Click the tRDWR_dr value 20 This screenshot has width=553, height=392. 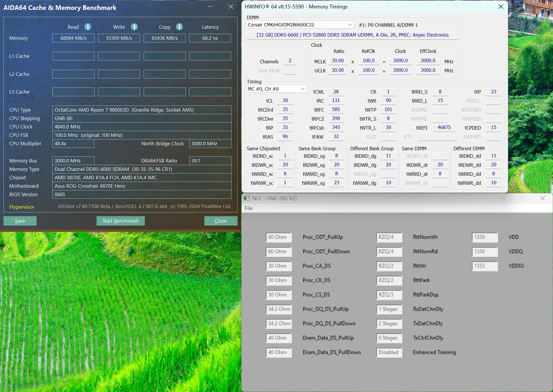(440, 165)
